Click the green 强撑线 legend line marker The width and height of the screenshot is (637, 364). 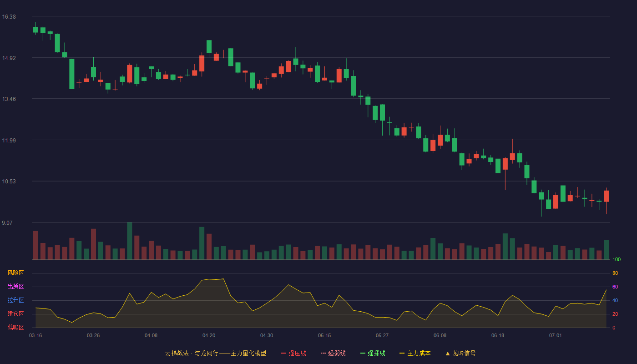click(363, 353)
